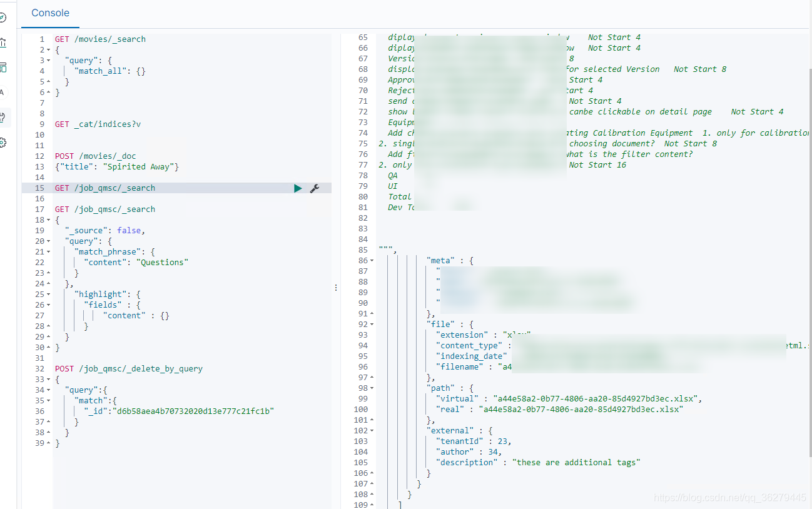The height and width of the screenshot is (509, 812).
Task: Switch to the Console tab
Action: (49, 13)
